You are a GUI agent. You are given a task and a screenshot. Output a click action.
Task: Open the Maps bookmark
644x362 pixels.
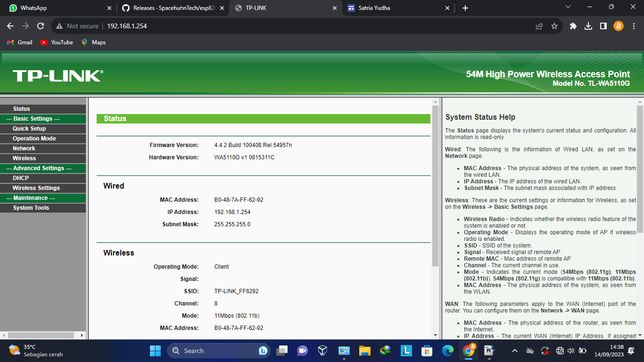click(93, 42)
